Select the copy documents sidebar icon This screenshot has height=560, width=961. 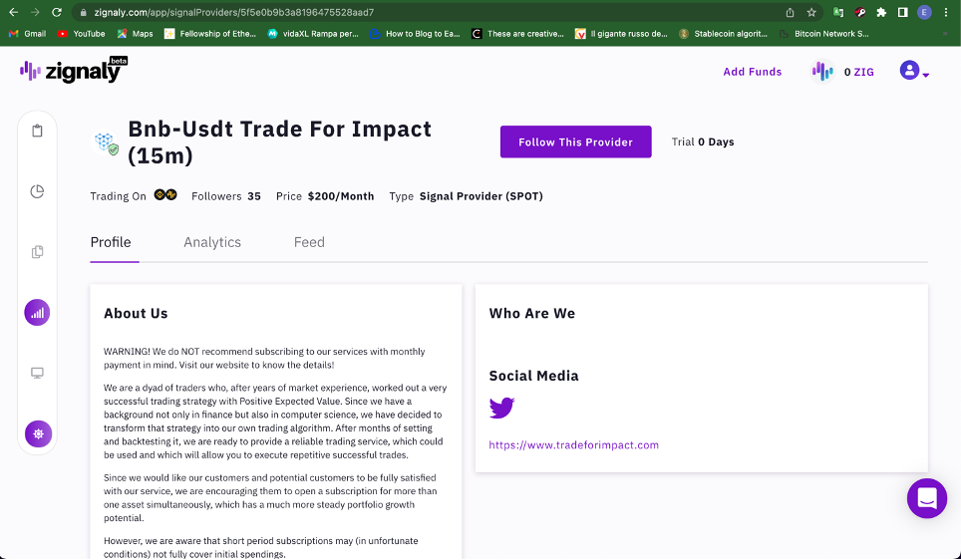(38, 252)
